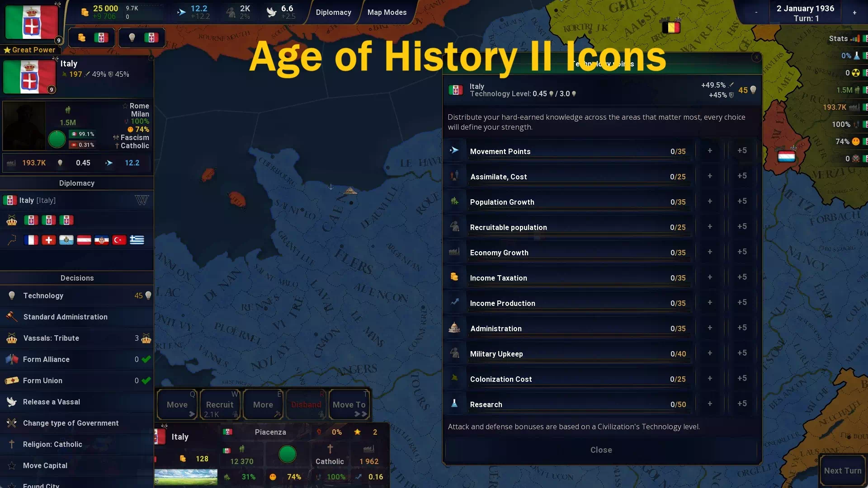This screenshot has width=868, height=488.
Task: Add five points to Recruitable population
Action: pos(742,226)
